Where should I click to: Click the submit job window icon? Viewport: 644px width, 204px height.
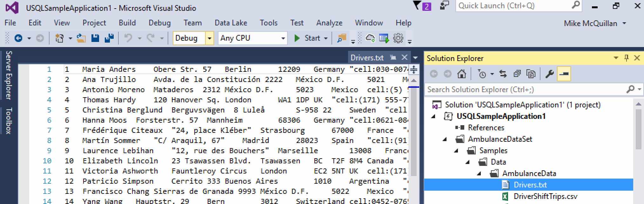(x=384, y=38)
